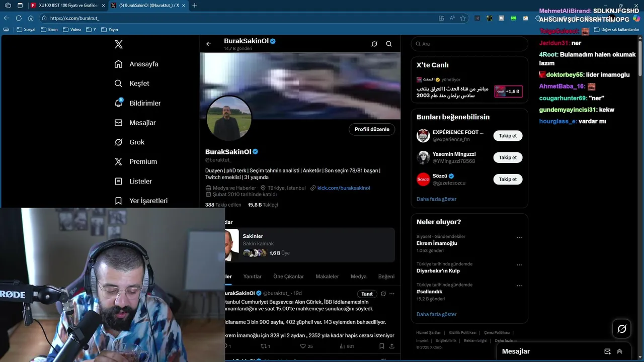
Task: Click the browser address bar
Action: [x=242, y=18]
